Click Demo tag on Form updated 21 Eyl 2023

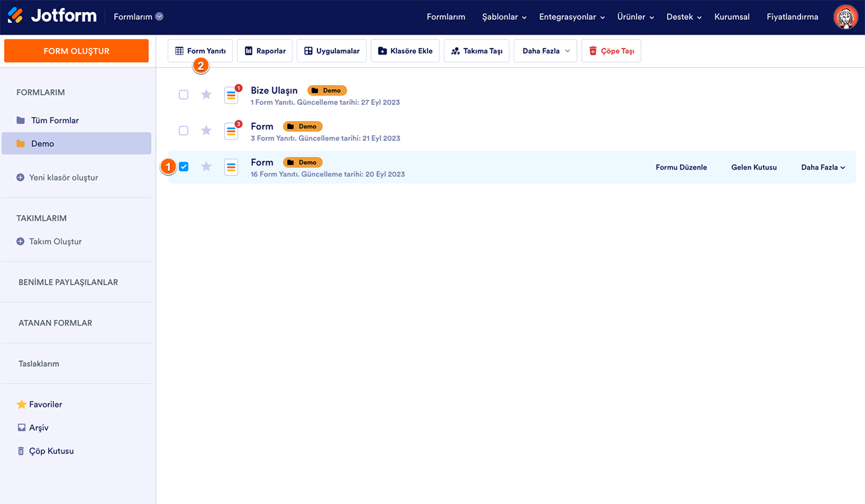[303, 126]
